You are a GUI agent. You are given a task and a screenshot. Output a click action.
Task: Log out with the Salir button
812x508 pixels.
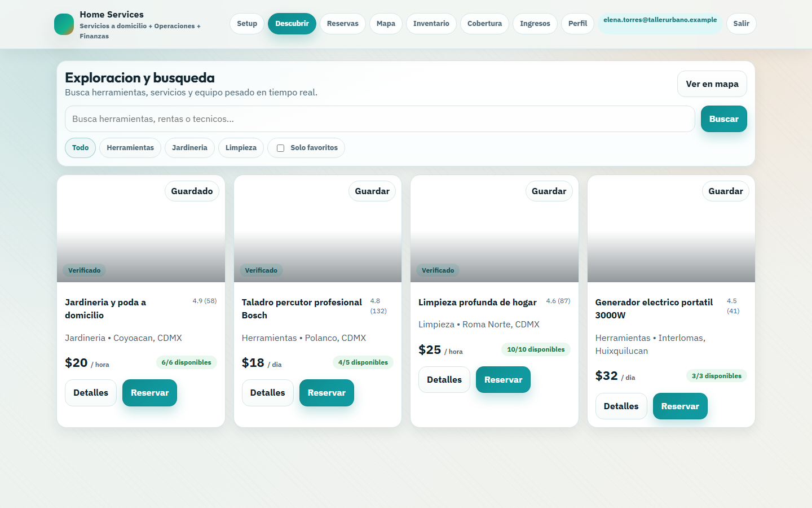pos(742,24)
